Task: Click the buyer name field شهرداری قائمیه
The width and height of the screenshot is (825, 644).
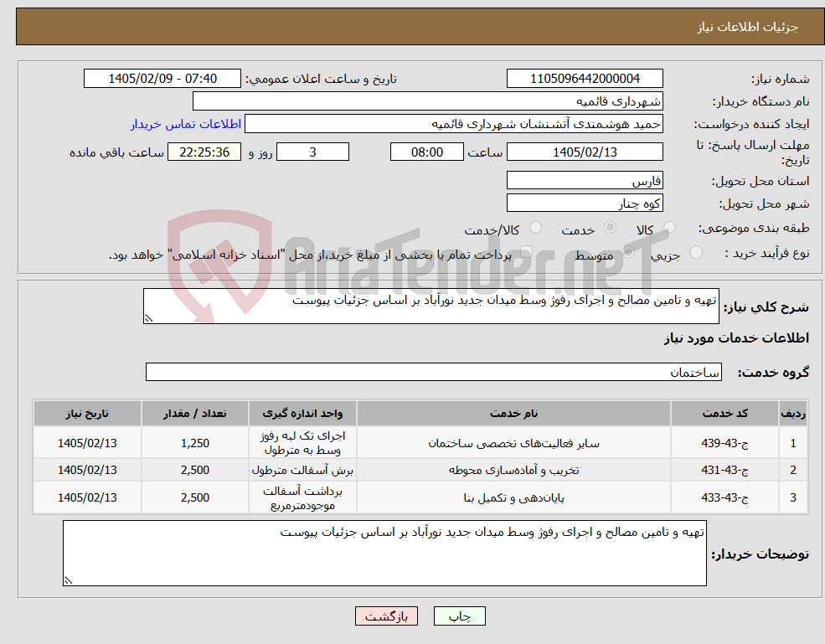Action: 428,101
